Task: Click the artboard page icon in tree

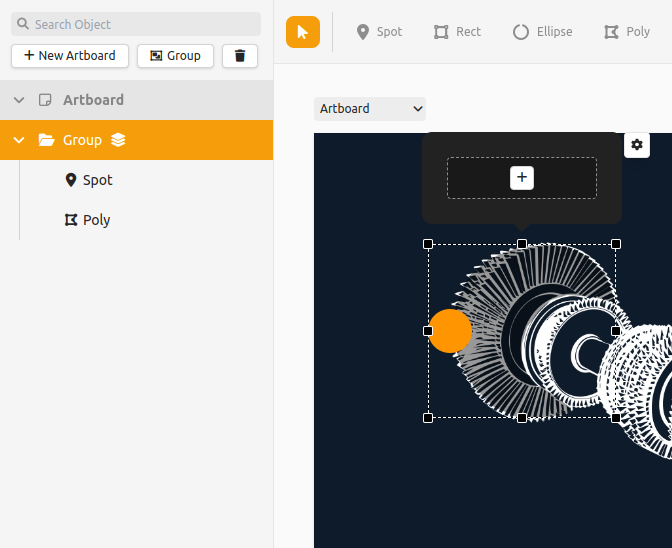Action: click(45, 100)
